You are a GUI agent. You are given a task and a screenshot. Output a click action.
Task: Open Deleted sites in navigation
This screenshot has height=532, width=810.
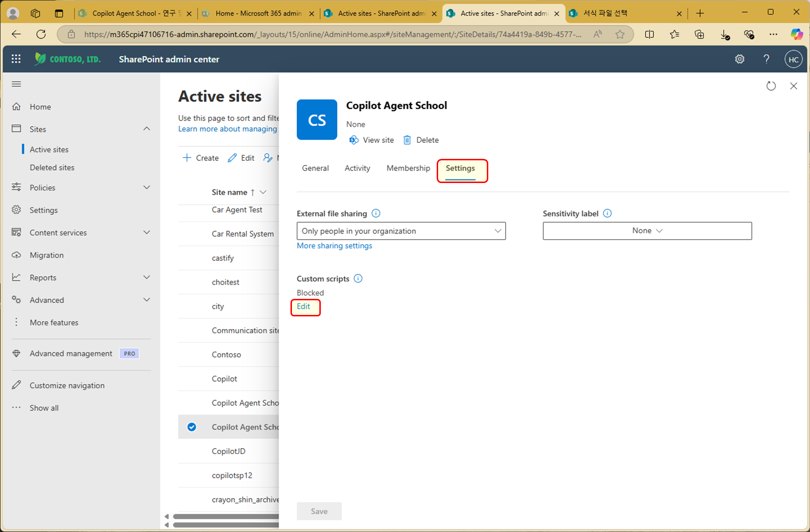coord(52,167)
